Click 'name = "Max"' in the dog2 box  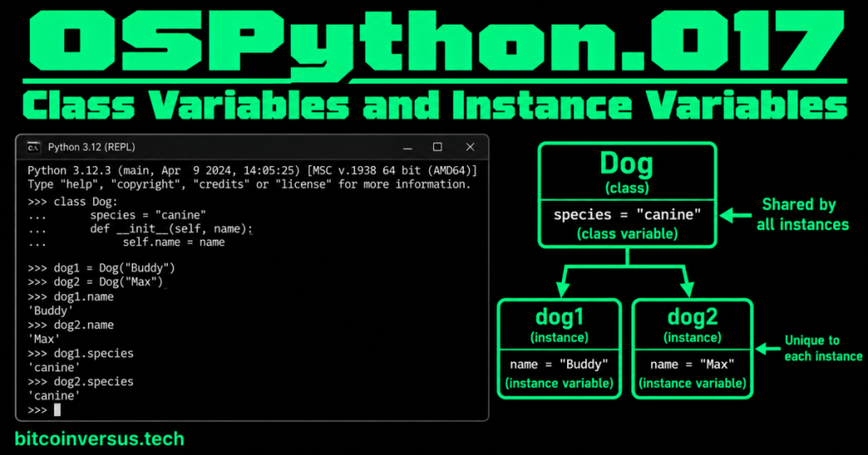point(693,364)
